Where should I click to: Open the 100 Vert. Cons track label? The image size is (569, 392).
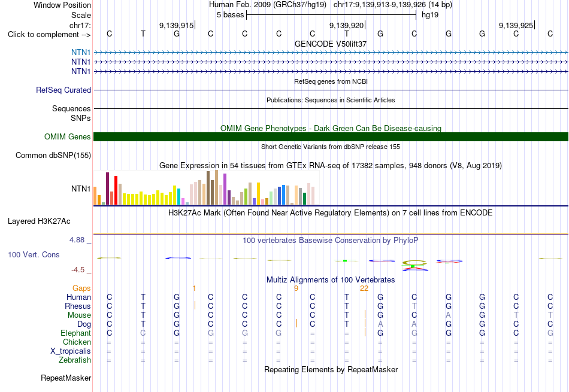(x=34, y=254)
